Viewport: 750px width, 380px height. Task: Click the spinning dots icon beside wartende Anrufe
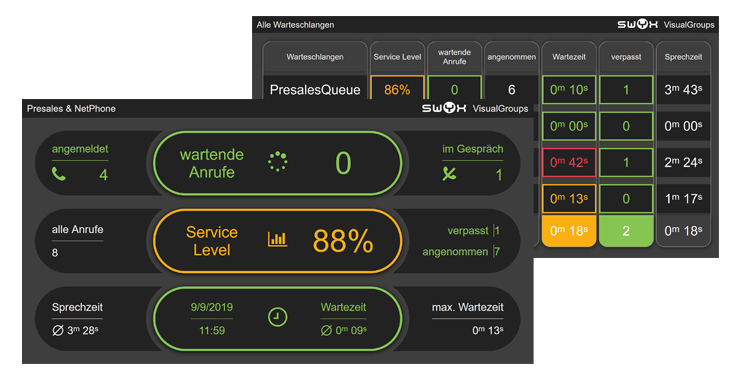[277, 162]
